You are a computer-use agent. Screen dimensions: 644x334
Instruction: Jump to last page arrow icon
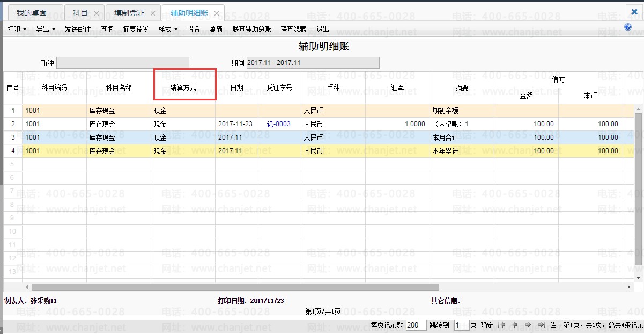(x=542, y=325)
